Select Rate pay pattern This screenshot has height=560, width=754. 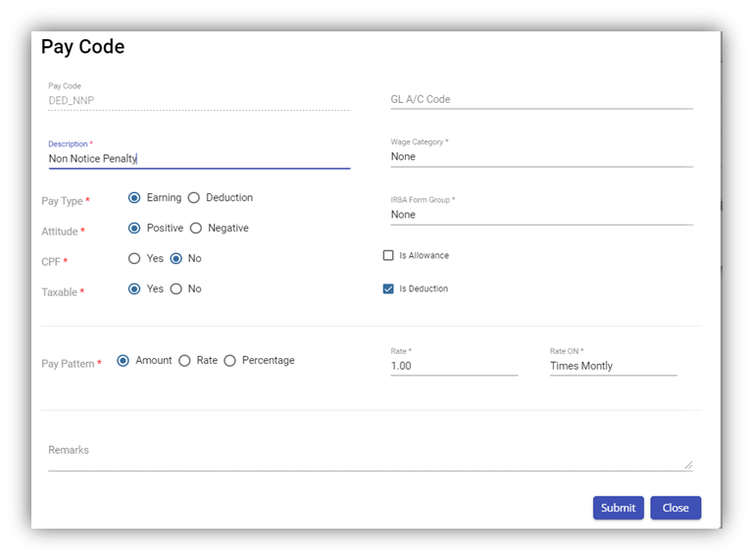[x=184, y=361]
